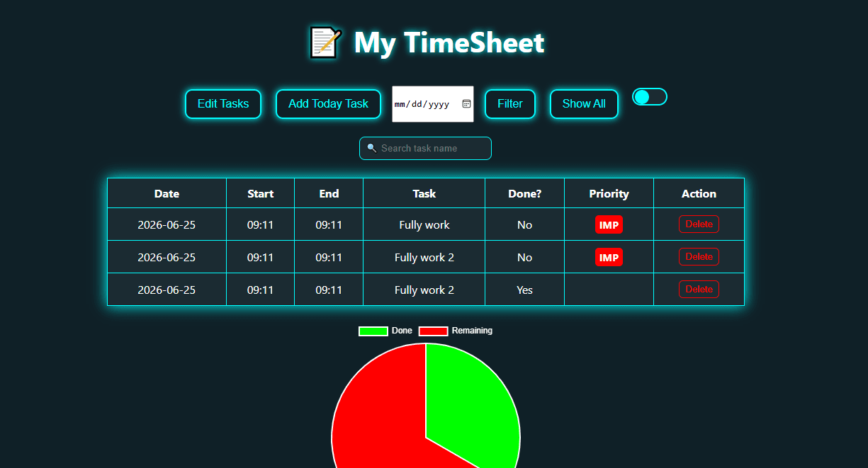Click the notepad icon beside My TimeSheet
The image size is (868, 468).
[327, 43]
